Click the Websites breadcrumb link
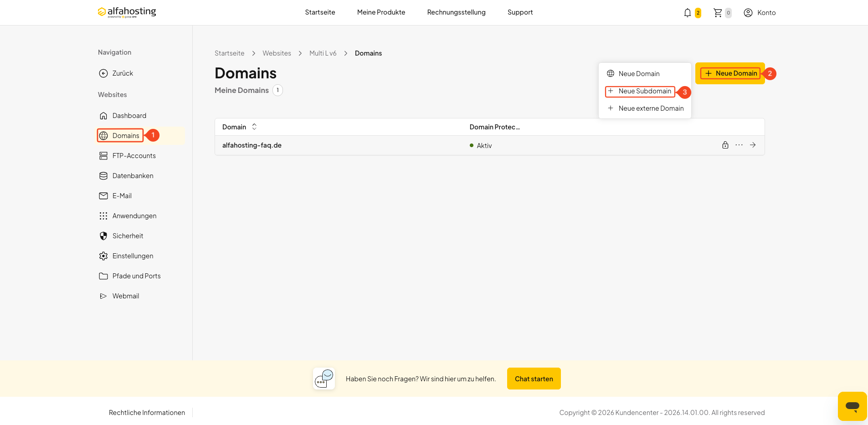 pos(277,53)
